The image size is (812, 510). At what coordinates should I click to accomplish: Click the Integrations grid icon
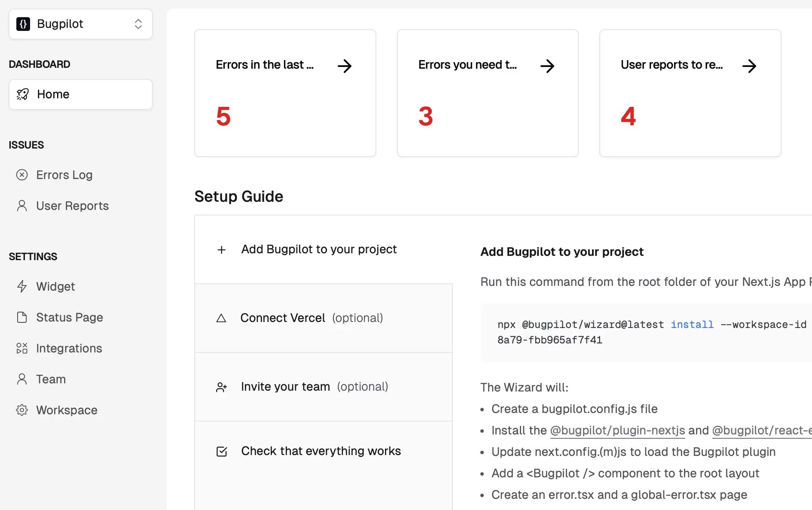point(22,348)
